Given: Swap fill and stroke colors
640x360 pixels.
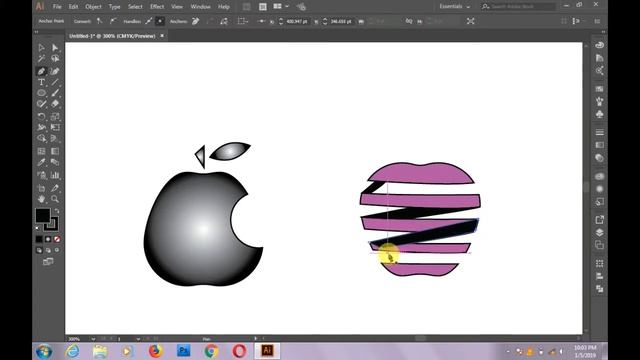Looking at the screenshot, I should pyautogui.click(x=57, y=211).
